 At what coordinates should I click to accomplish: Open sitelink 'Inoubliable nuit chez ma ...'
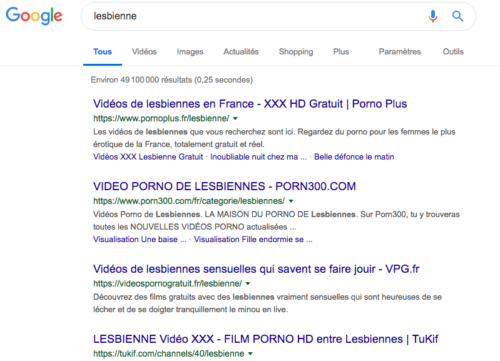tap(258, 157)
